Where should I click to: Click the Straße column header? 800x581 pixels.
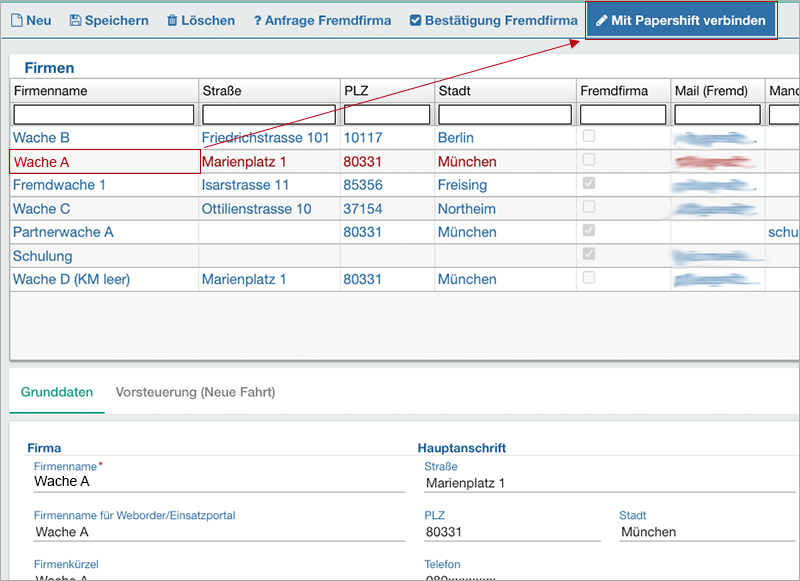(x=269, y=91)
